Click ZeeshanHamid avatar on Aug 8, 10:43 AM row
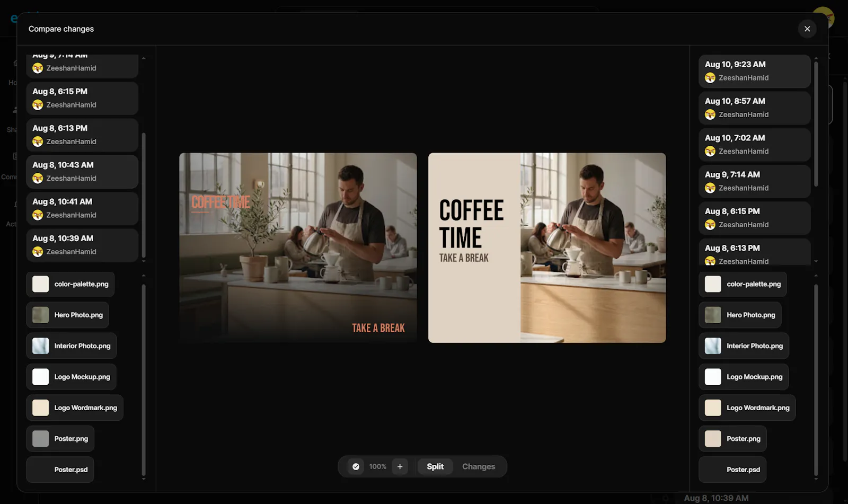The image size is (848, 504). (x=38, y=178)
